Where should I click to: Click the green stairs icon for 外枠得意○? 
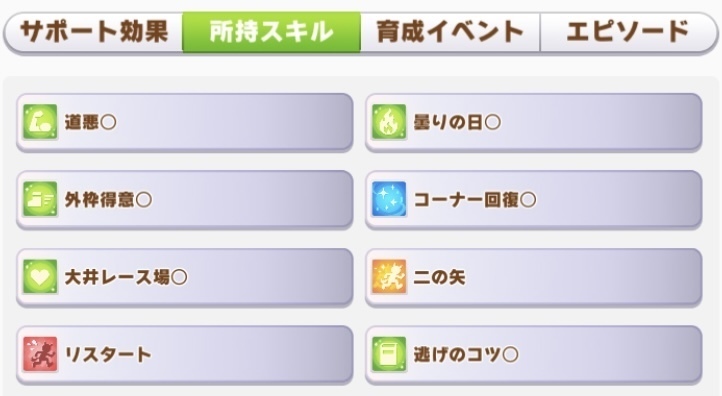tap(40, 199)
